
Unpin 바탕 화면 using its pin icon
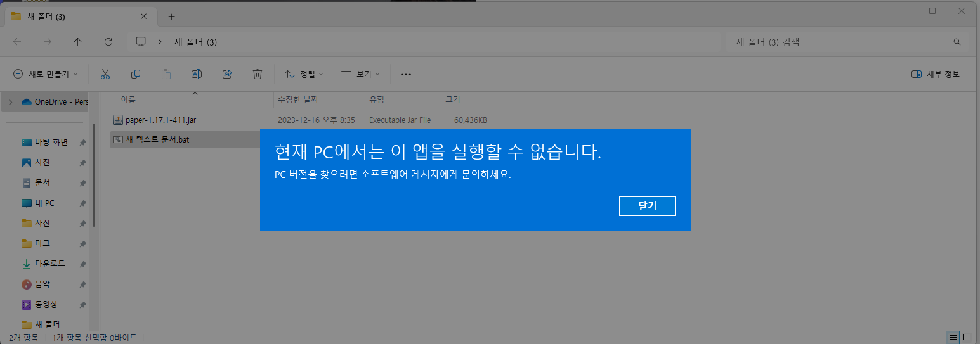[x=82, y=143]
